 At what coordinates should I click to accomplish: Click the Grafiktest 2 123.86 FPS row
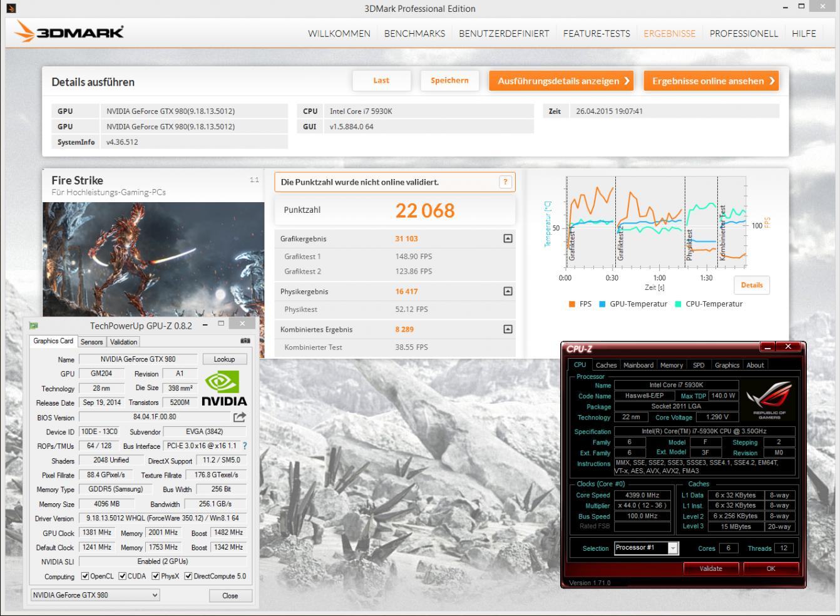tap(395, 271)
